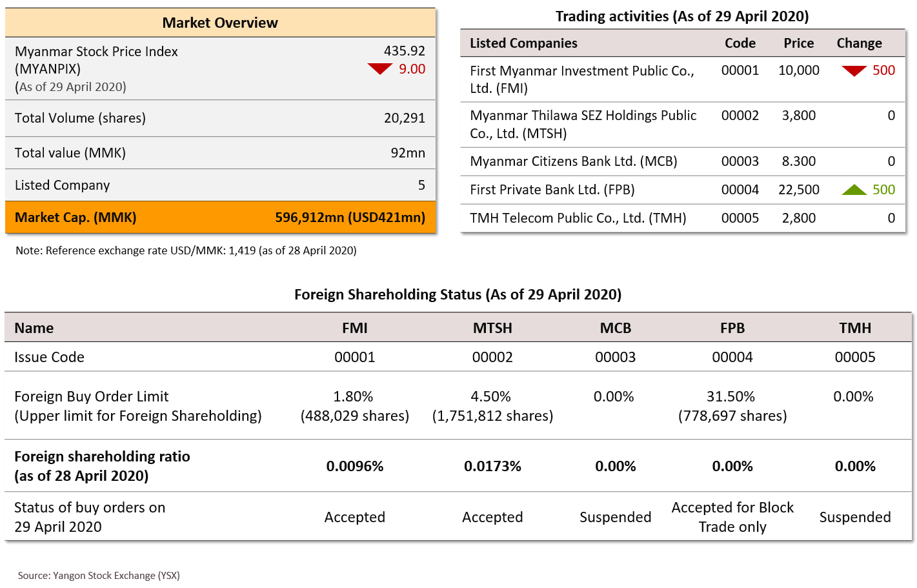Screen dimensions: 917x588
Task: Click the reference exchange rate note
Action: click(186, 250)
